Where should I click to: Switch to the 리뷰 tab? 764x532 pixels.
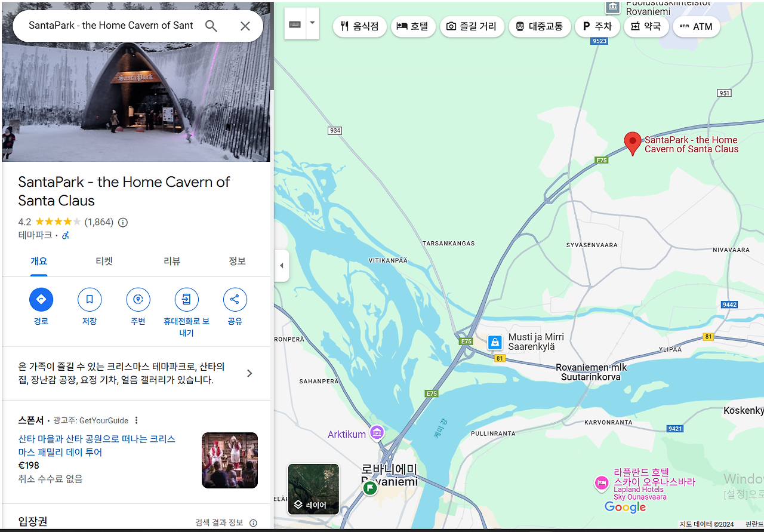(172, 261)
